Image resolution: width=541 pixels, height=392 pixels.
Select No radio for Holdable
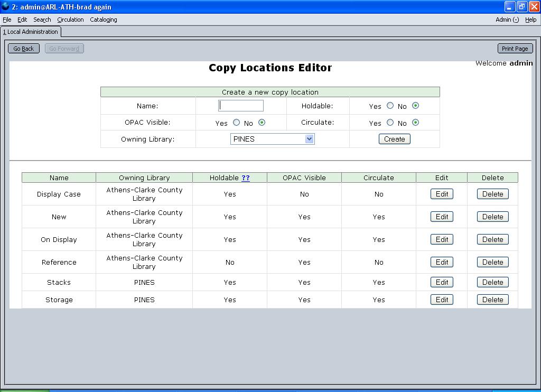pyautogui.click(x=415, y=106)
